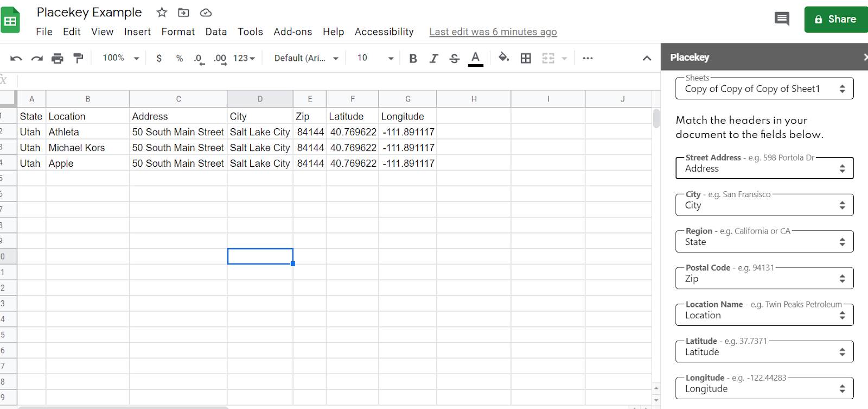
Task: Select column D header
Action: pyautogui.click(x=260, y=99)
